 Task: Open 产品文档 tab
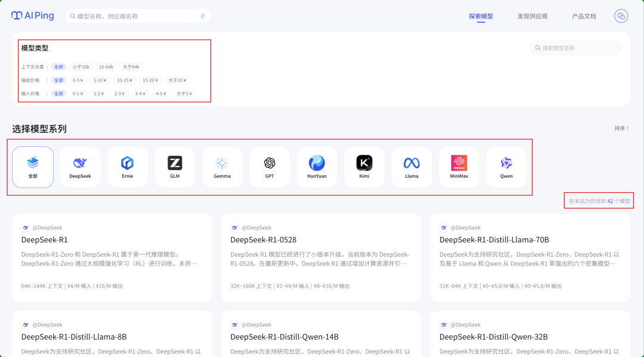coord(584,16)
